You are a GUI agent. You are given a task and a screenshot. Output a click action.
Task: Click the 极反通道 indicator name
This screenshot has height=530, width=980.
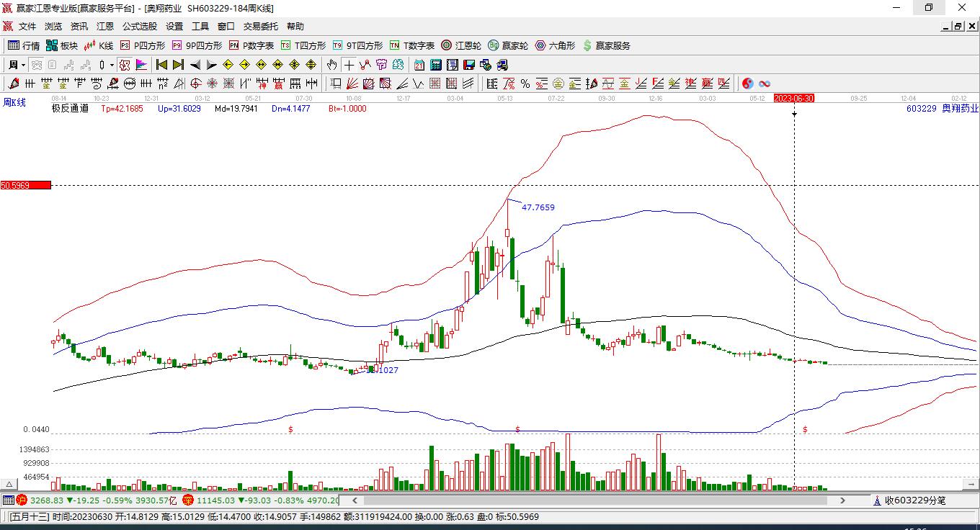pyautogui.click(x=70, y=109)
